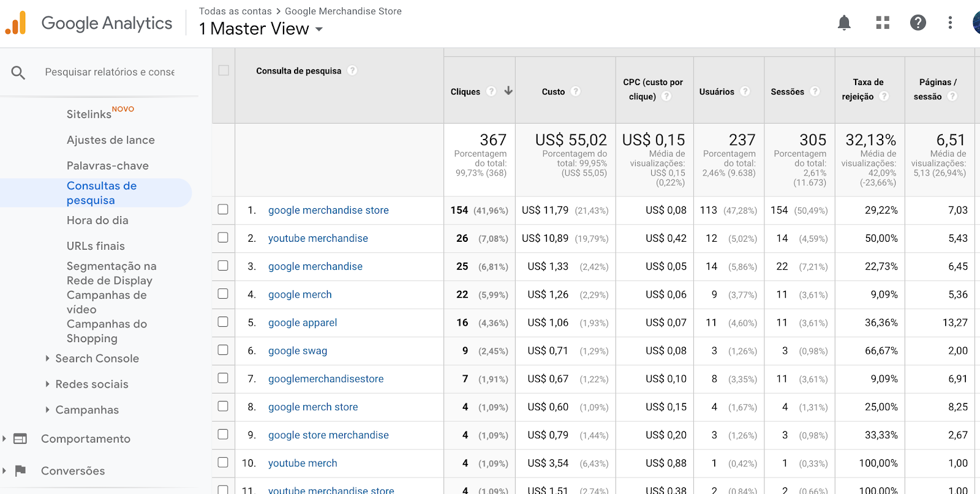Click sort arrow in Cliques column
The image size is (980, 494).
[508, 91]
